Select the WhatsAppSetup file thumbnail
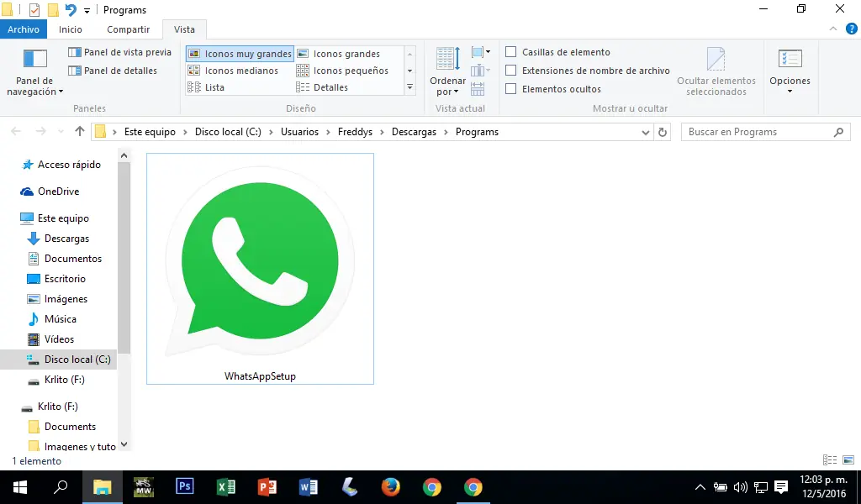Viewport: 861px width, 504px height. 261,269
